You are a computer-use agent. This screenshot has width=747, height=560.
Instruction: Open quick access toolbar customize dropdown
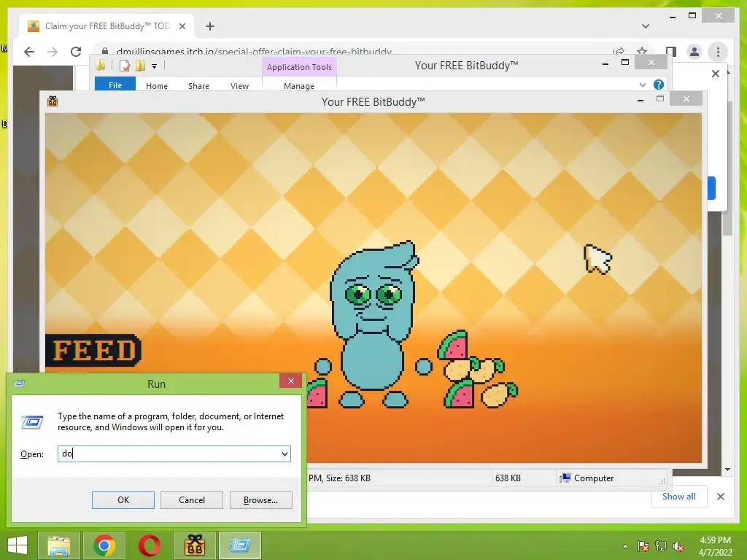[155, 66]
